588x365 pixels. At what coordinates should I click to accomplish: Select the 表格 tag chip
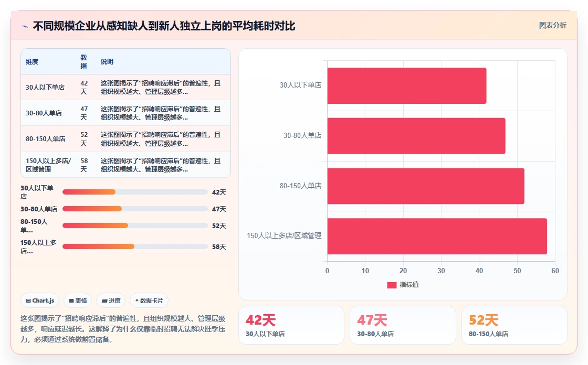coord(78,300)
